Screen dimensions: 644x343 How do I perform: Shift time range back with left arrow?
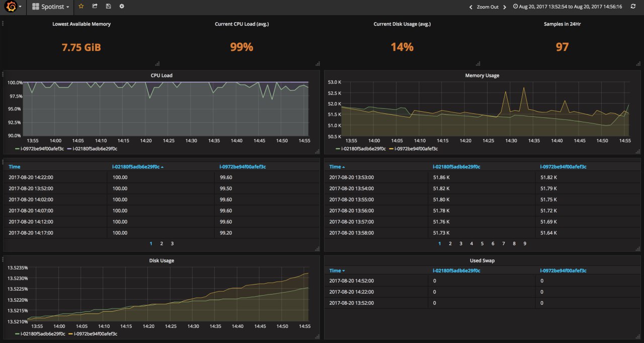tap(470, 7)
